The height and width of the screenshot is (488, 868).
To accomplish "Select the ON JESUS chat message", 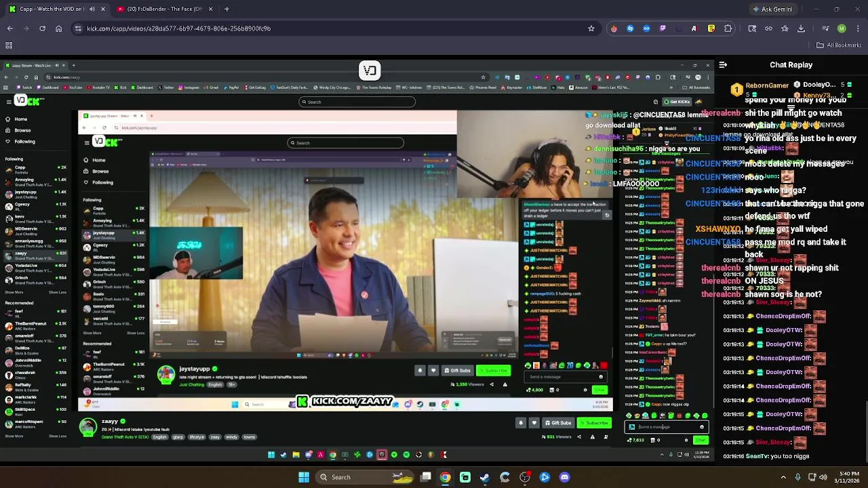I will click(x=764, y=281).
